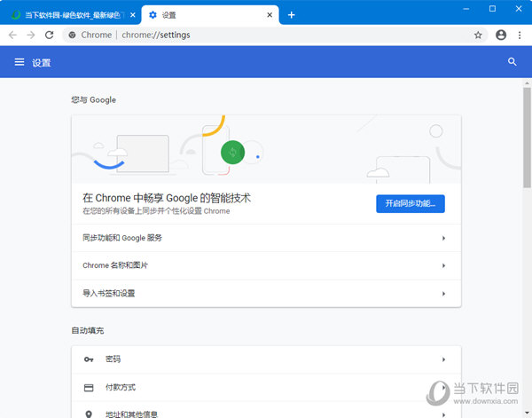Bookmark this page with the star icon

478,35
